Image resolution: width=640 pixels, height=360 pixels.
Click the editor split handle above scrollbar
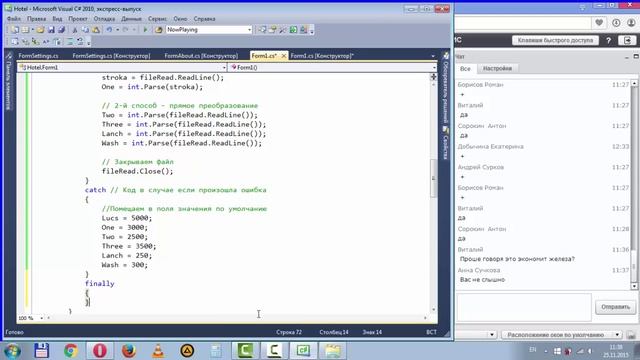[433, 77]
